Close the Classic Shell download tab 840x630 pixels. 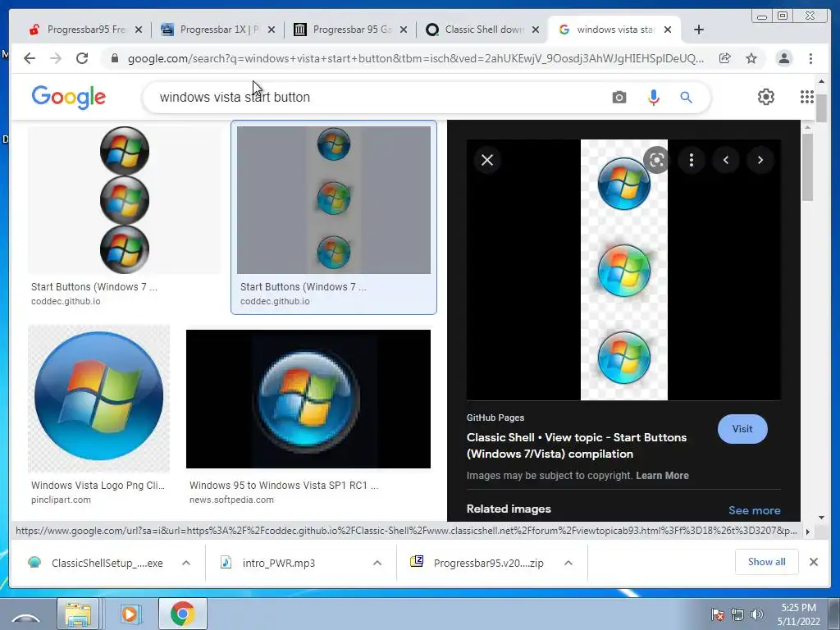(535, 30)
